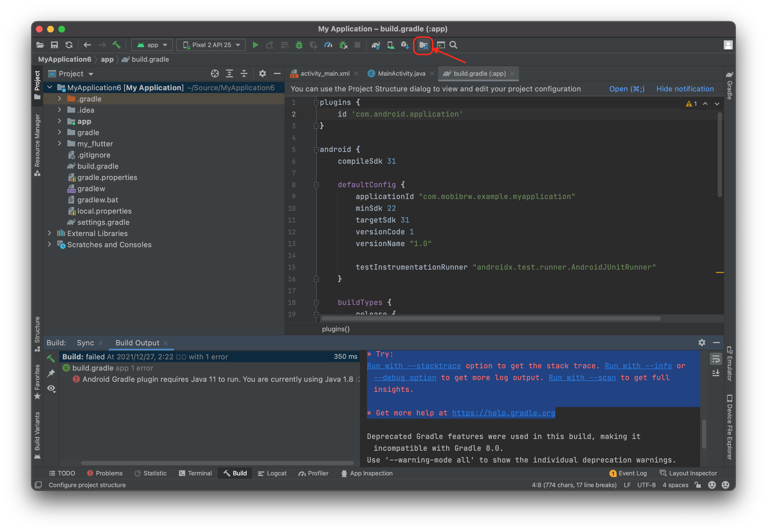Viewport: 767px width, 532px height.
Task: Click the user account avatar icon
Action: tap(728, 45)
